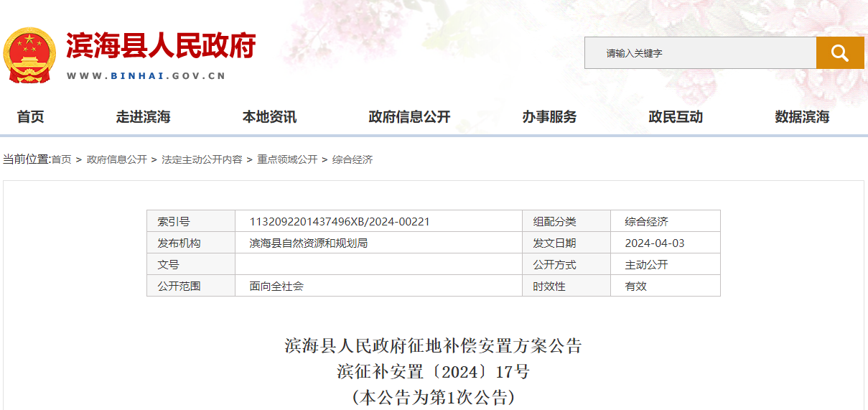The height and width of the screenshot is (410, 868).
Task: Click the 组配分类 label cell
Action: tap(566, 221)
